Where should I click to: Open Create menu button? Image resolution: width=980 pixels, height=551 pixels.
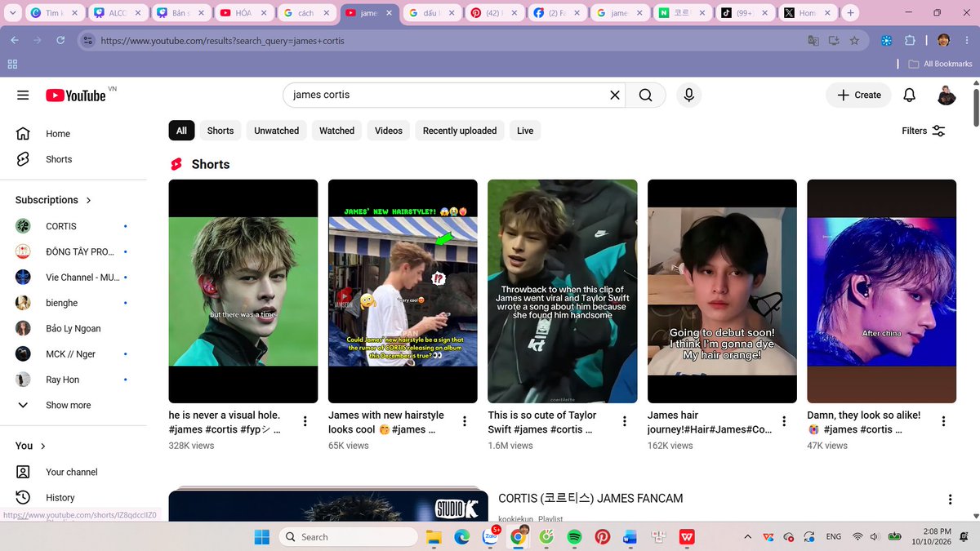point(858,96)
